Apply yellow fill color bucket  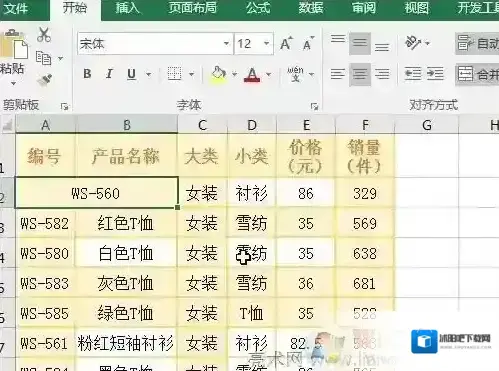click(x=218, y=74)
